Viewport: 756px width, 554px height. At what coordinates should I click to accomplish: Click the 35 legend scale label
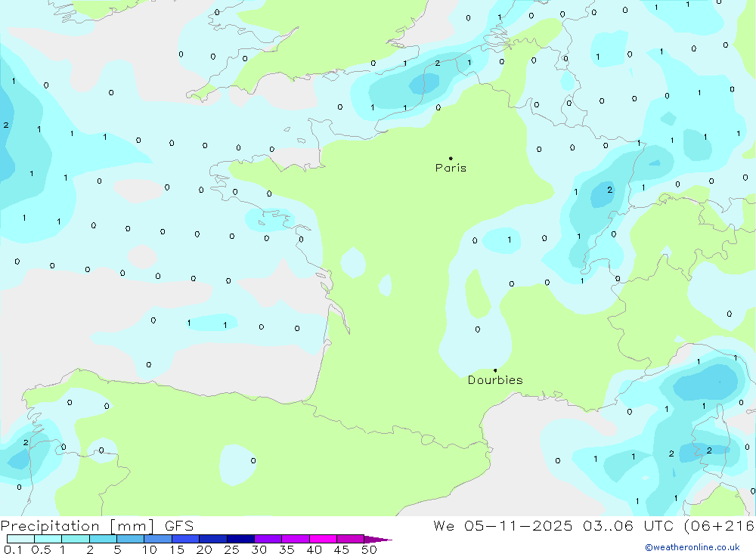(287, 549)
